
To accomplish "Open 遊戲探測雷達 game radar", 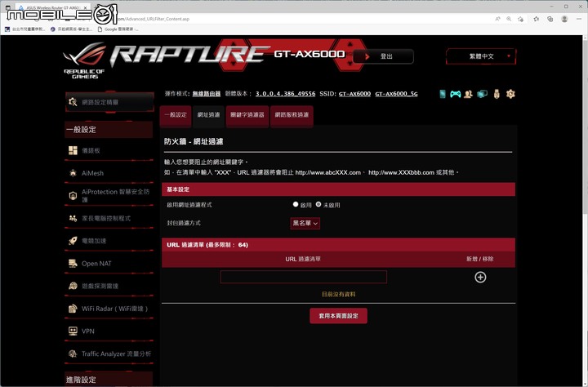I will coord(109,286).
